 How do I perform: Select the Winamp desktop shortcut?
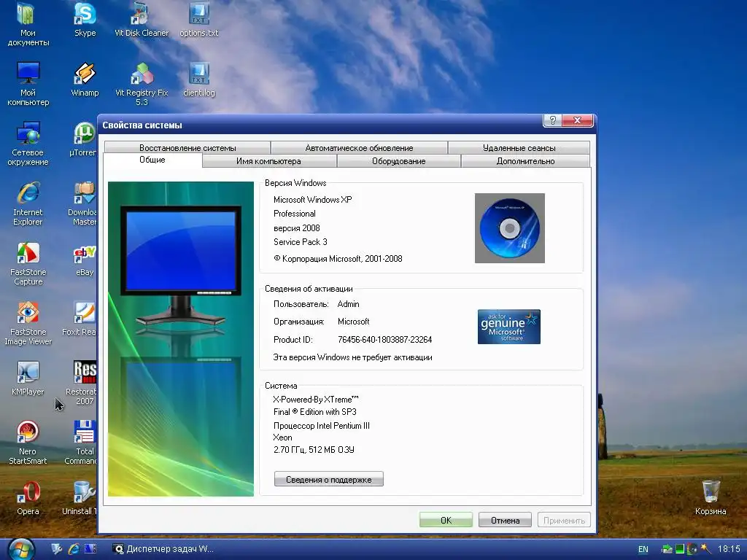(85, 79)
